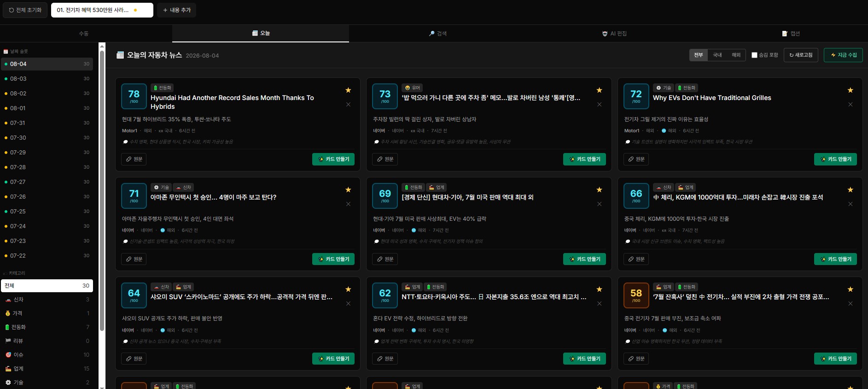
Task: Click the 78 score badge on Hyundai card
Action: (x=134, y=96)
